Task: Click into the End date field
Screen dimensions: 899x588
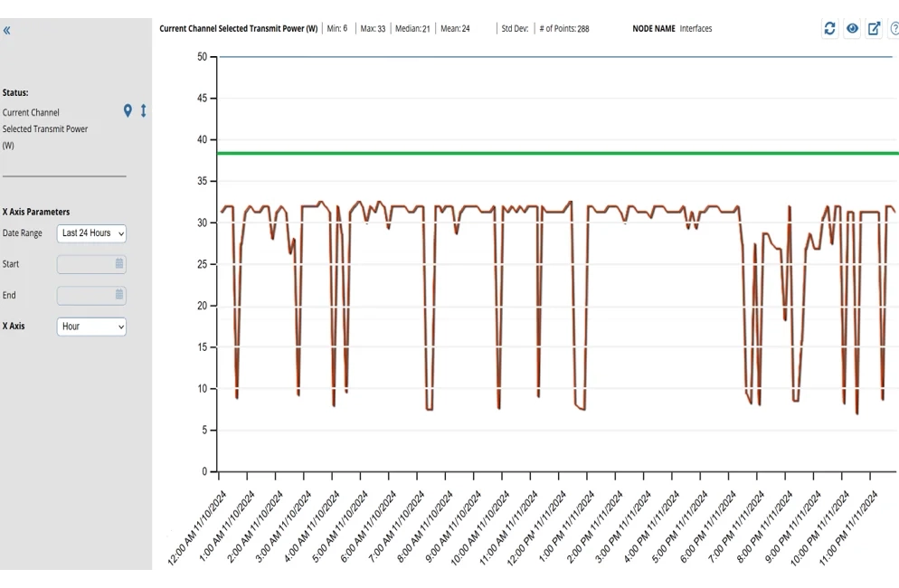Action: click(86, 295)
